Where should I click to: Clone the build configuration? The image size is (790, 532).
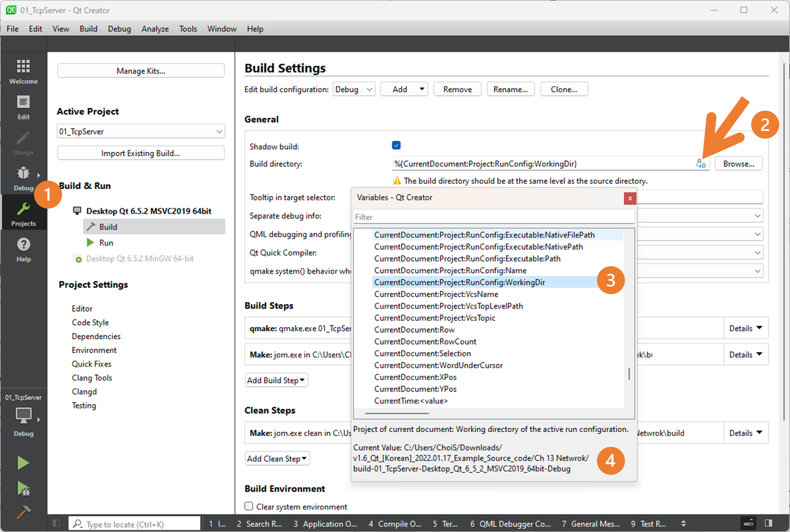[x=564, y=89]
